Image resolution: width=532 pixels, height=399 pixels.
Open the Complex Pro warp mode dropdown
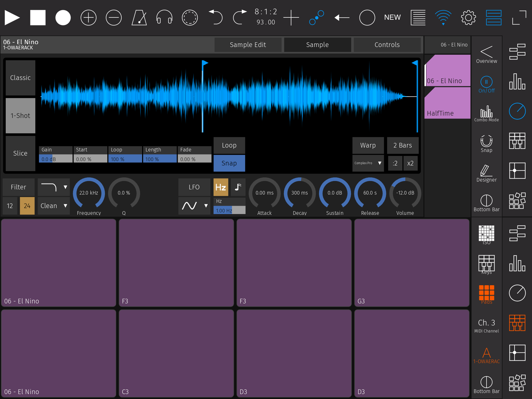[368, 163]
